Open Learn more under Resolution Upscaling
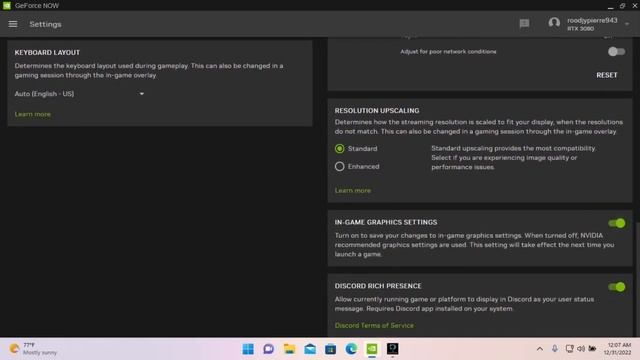Screen dimensions: 640x360 coord(353,191)
